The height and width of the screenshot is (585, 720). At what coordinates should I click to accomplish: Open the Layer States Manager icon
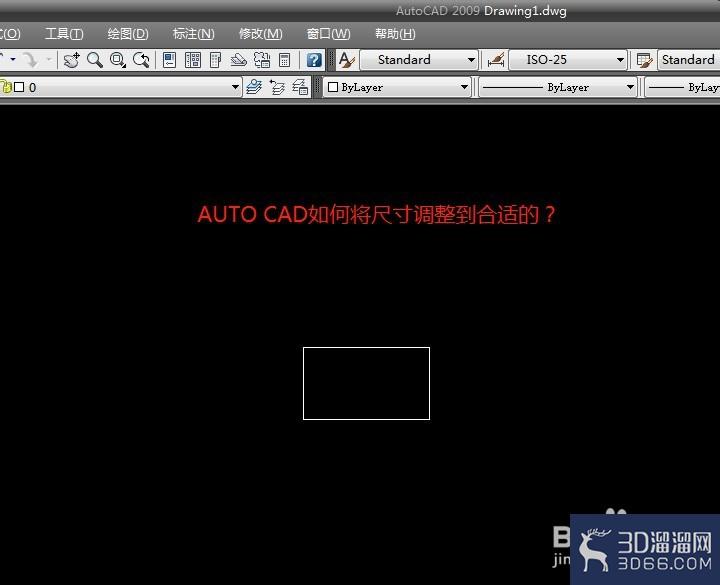300,87
